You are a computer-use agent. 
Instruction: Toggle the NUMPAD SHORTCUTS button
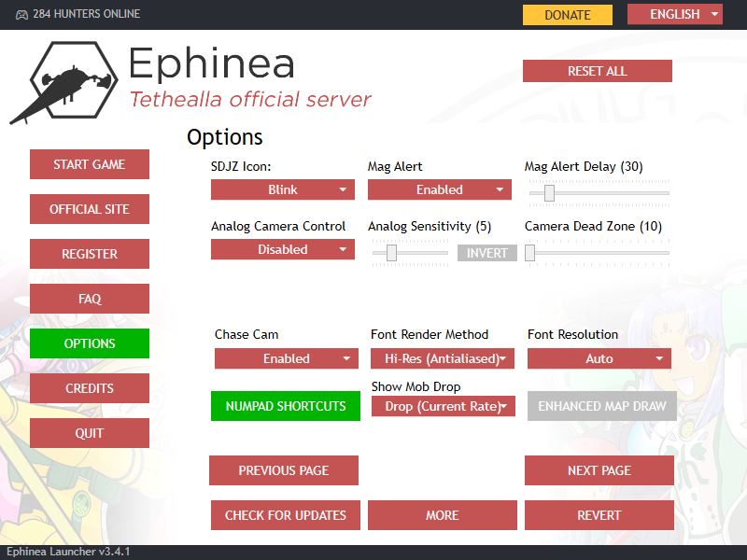tap(285, 406)
